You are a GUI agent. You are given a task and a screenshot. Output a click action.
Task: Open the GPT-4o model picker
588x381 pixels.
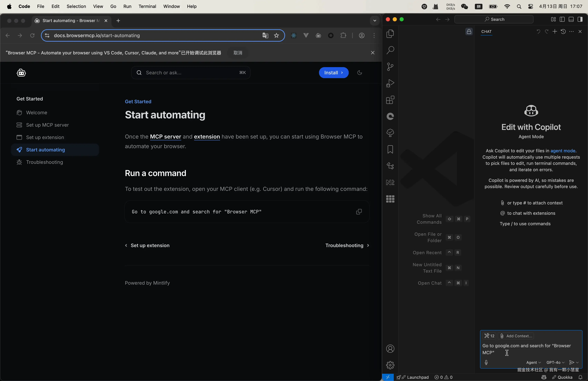coord(555,362)
